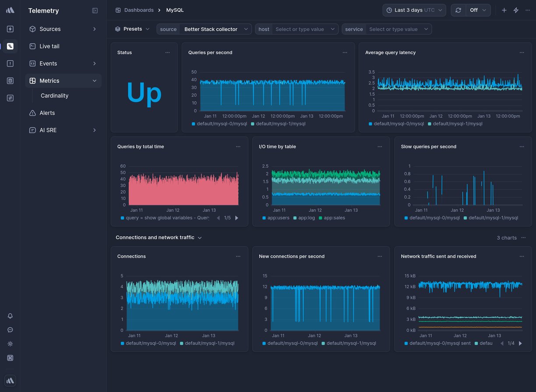Open the chat bubble icon near the bottom sidebar

(10, 330)
